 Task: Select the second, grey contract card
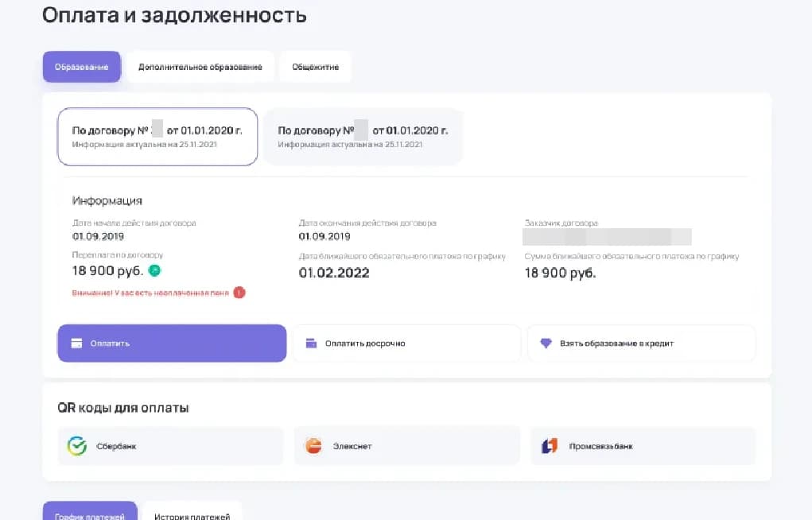point(363,137)
